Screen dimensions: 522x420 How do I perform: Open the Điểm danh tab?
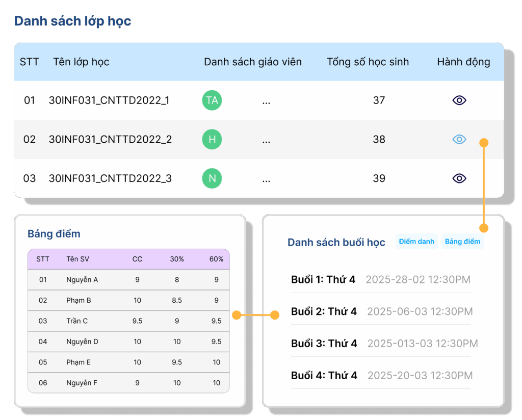(416, 242)
